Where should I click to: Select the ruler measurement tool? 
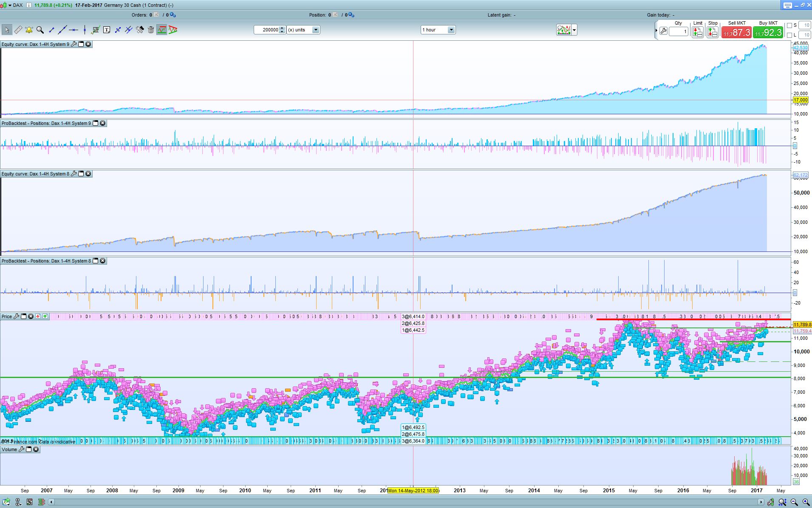click(18, 30)
